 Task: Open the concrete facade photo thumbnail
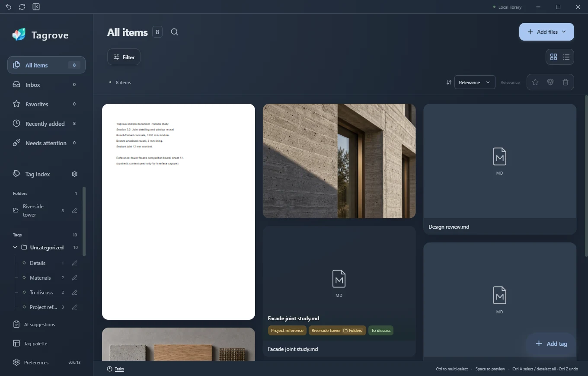(x=339, y=161)
